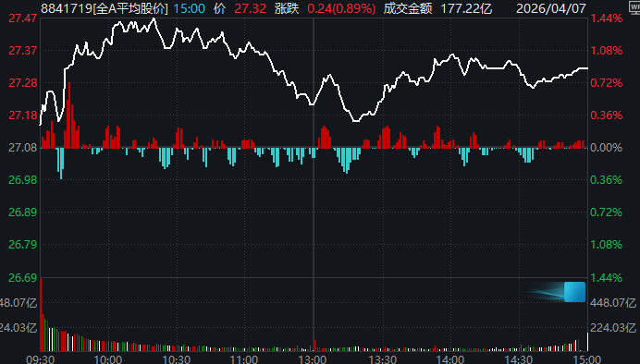This screenshot has height=364, width=640.
Task: Click the 224.03亿 volume label on right
Action: click(613, 328)
